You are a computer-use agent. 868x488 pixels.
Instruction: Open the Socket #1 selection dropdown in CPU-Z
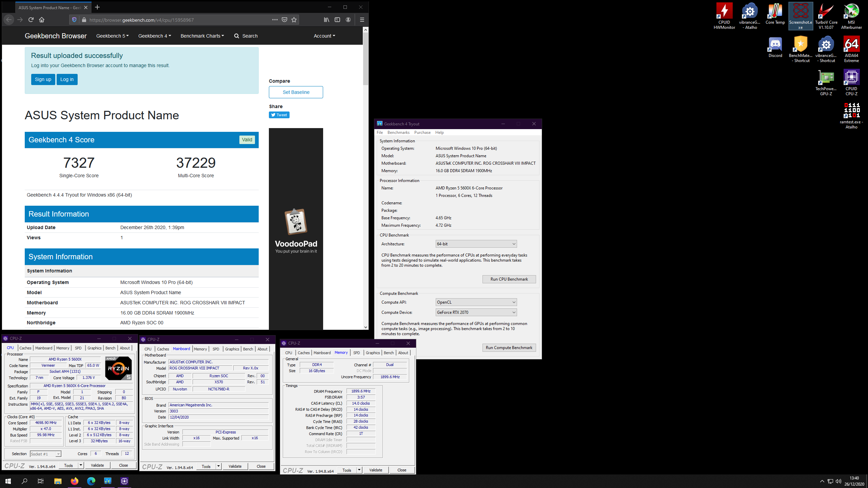(x=45, y=454)
